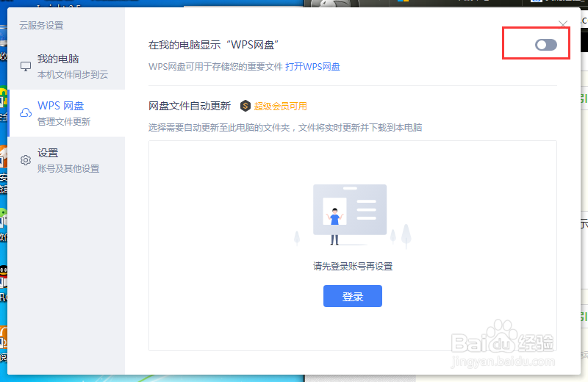Click the 在我的电脑显示“WPS网盘” label
Viewport: 588px width, 382px height.
(213, 45)
